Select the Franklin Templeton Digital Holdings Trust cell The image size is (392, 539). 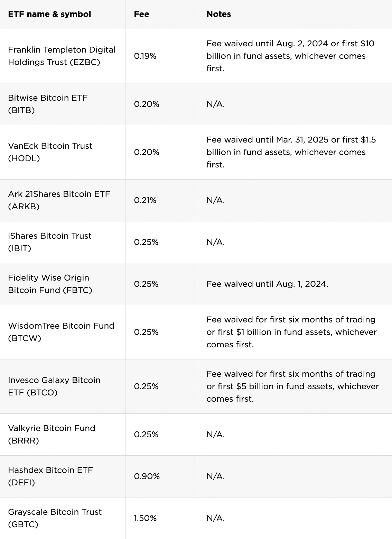pos(62,56)
